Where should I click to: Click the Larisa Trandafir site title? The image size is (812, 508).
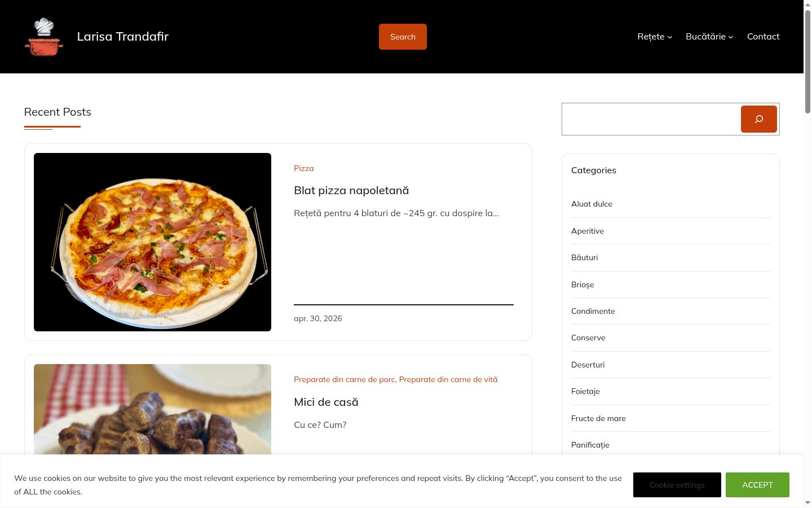pyautogui.click(x=122, y=37)
